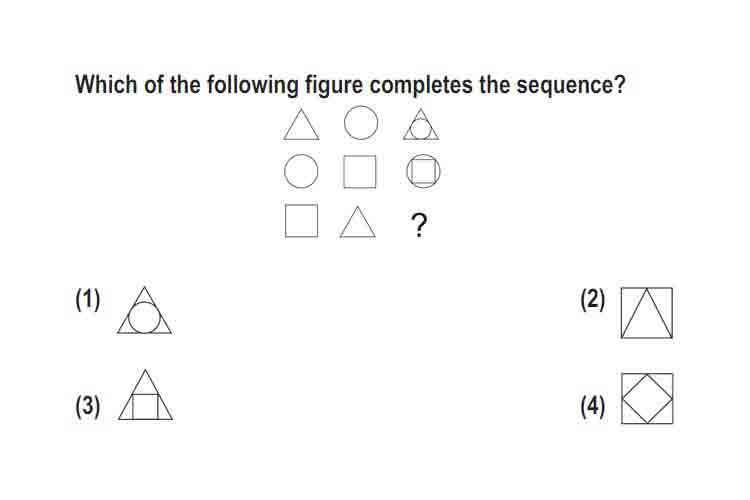Viewport: 750px width, 500px height.
Task: Click the circle in second row
Action: (301, 171)
